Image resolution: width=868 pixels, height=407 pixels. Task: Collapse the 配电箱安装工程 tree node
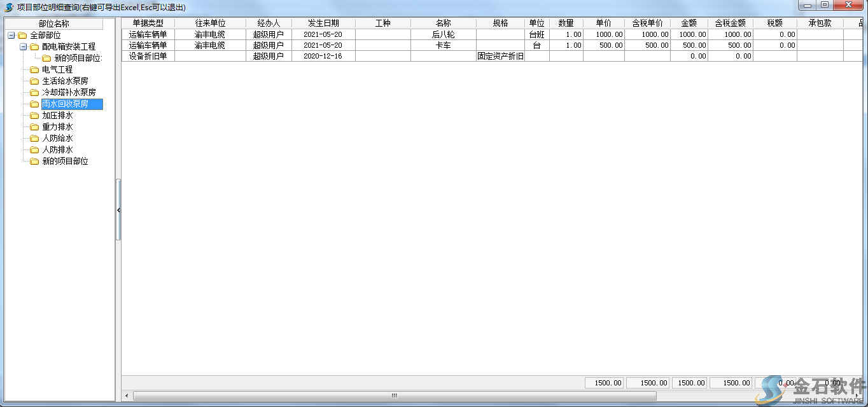[x=24, y=47]
